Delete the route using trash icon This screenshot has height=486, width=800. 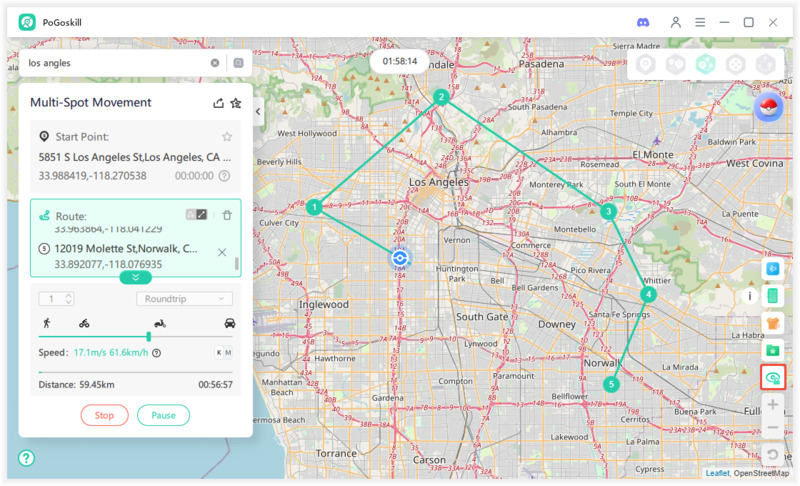pos(227,215)
